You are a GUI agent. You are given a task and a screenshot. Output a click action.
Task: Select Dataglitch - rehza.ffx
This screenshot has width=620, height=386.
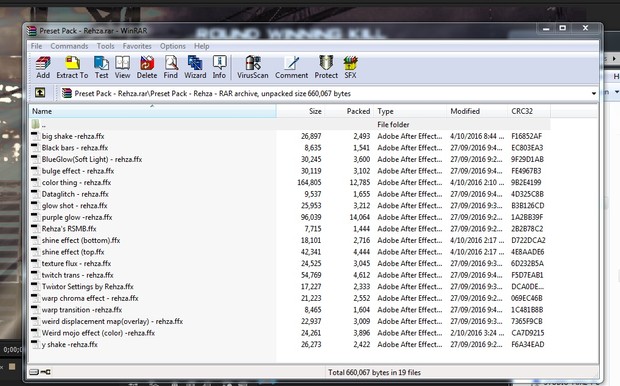tap(75, 194)
